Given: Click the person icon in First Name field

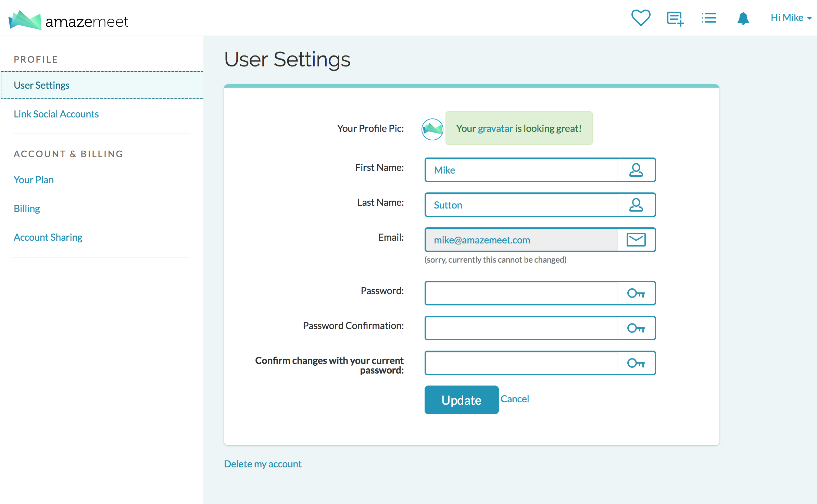Looking at the screenshot, I should pos(636,170).
